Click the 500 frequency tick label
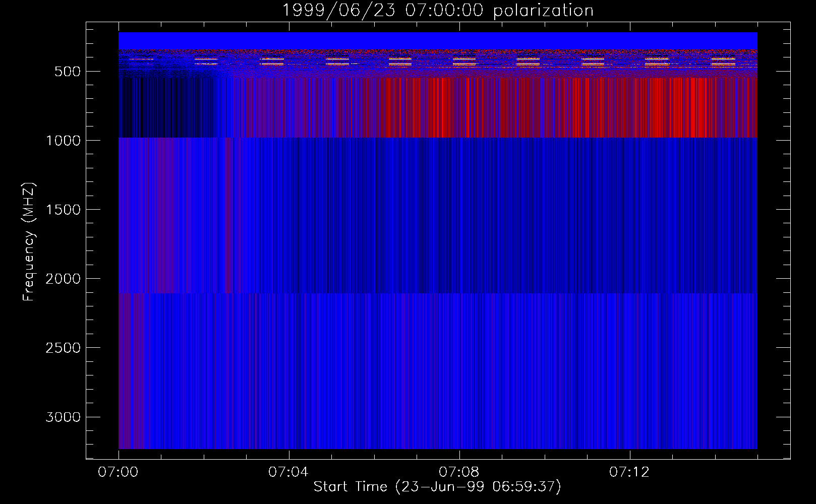The width and height of the screenshot is (816, 504). 68,72
